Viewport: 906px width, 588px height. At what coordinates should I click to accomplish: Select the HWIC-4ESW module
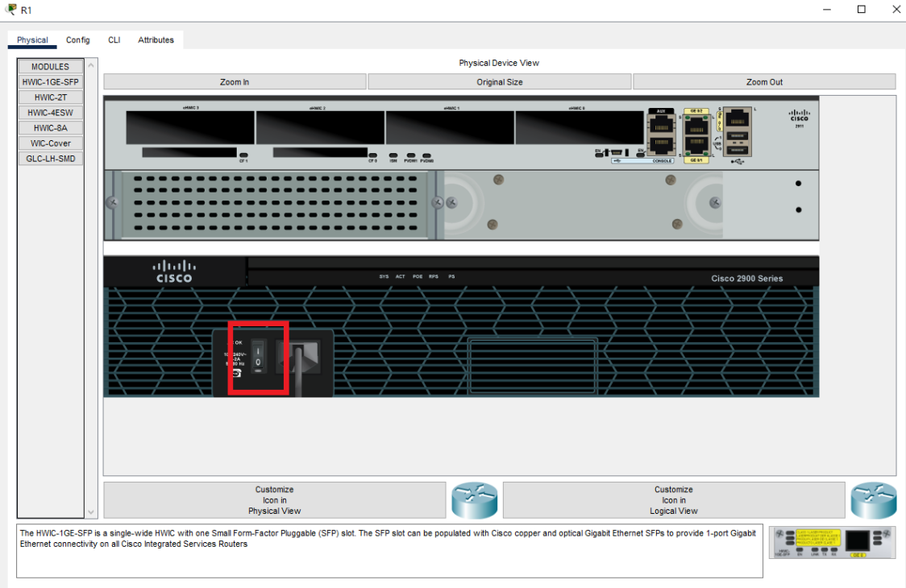50,113
